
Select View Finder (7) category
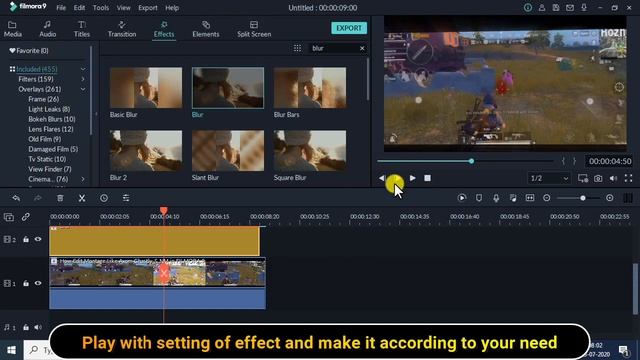(x=49, y=169)
